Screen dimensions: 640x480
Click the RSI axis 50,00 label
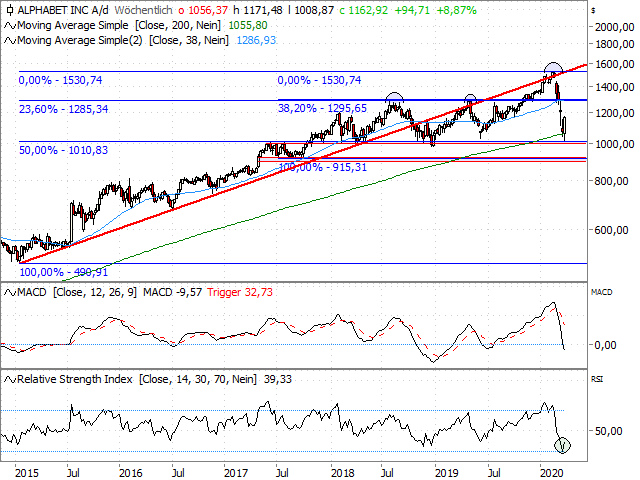(x=608, y=431)
